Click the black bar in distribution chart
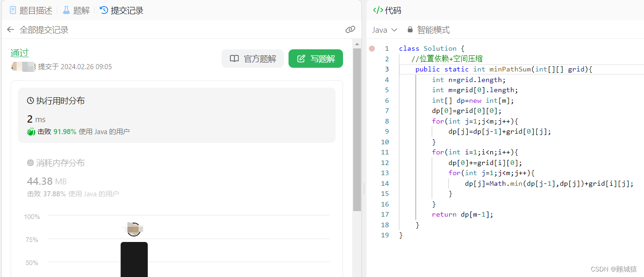Image resolution: width=644 pixels, height=277 pixels. pyautogui.click(x=134, y=259)
